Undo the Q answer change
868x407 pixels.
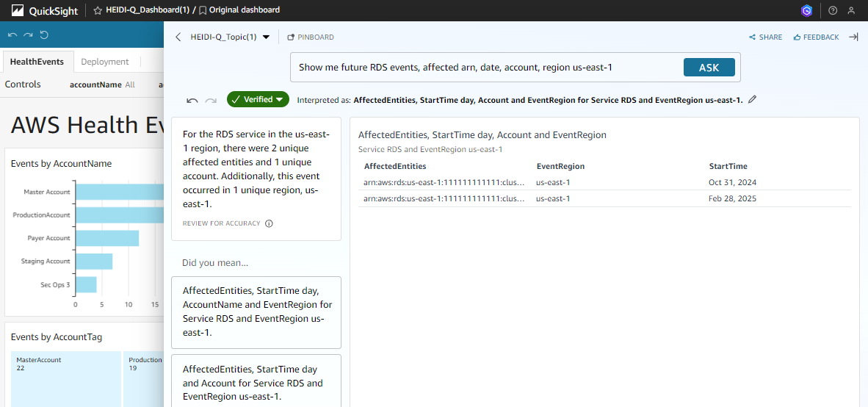192,100
